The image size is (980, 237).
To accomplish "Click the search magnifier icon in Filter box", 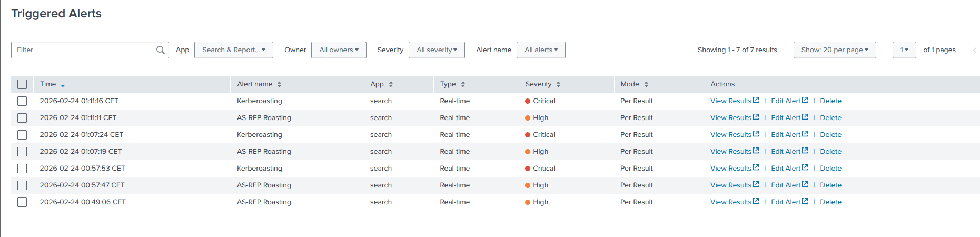I will coord(161,50).
